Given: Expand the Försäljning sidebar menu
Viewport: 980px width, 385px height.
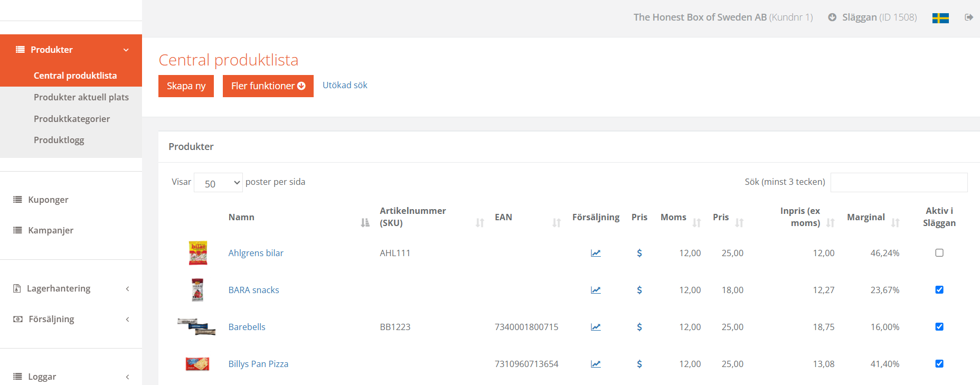Looking at the screenshot, I should pos(71,319).
